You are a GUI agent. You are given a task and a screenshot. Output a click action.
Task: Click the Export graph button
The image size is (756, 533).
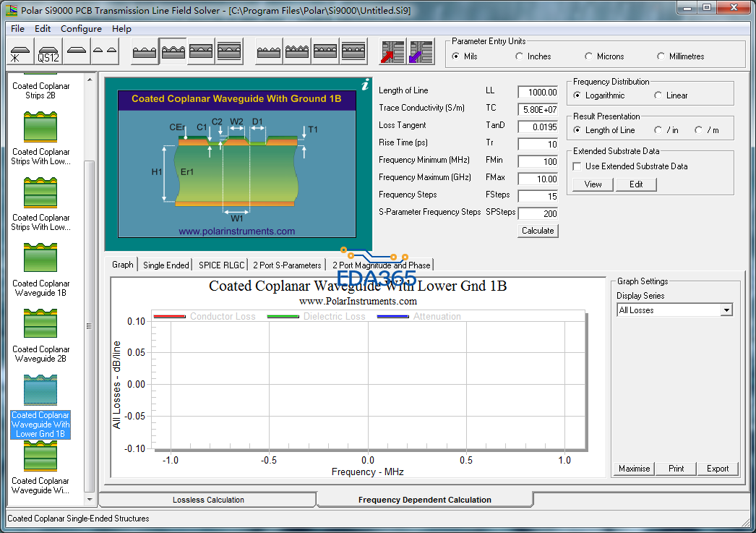(717, 469)
